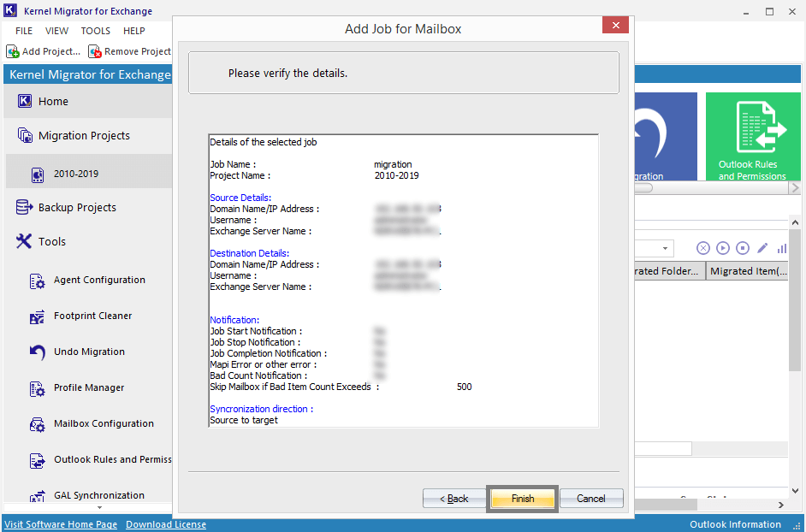The image size is (806, 532).
Task: Open Undo Migration tool
Action: click(x=90, y=352)
